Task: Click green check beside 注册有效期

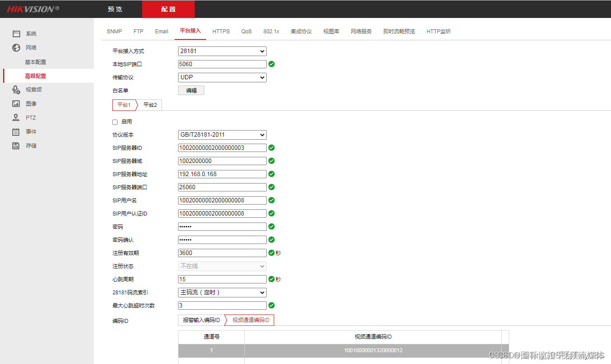Action: (x=272, y=253)
